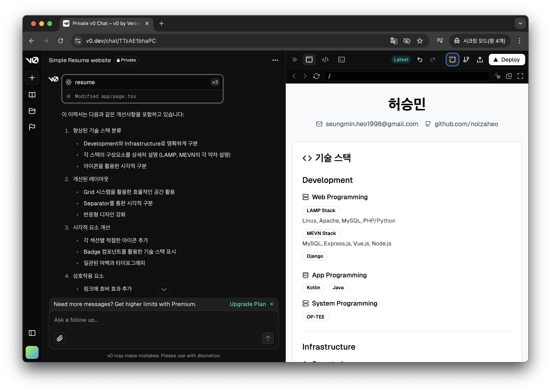This screenshot has width=551, height=392.
Task: Open the projects folder icon in sidebar
Action: (x=32, y=111)
